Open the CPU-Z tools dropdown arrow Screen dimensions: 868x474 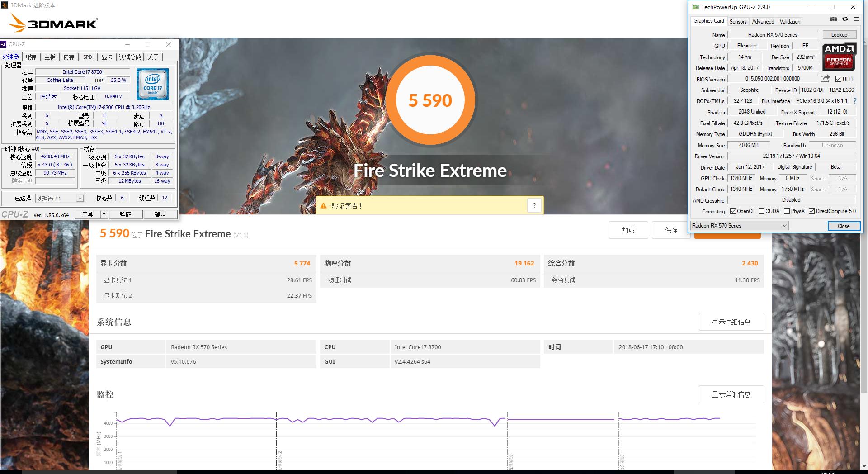[x=105, y=214]
